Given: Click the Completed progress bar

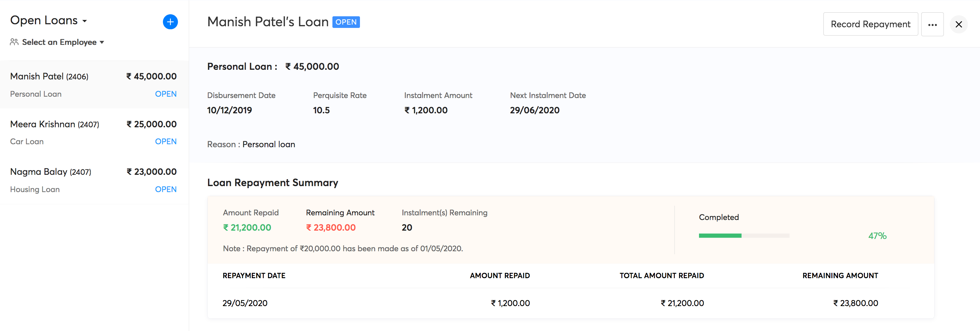Looking at the screenshot, I should click(743, 235).
